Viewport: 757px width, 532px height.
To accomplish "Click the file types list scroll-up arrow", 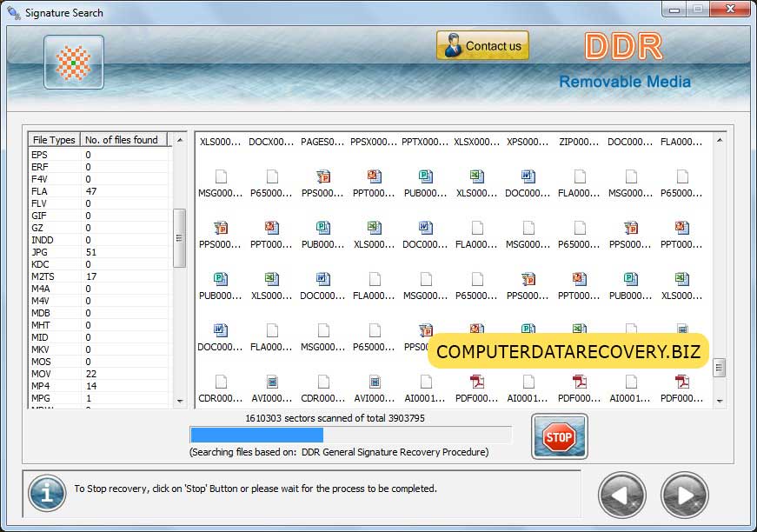I will coord(180,140).
